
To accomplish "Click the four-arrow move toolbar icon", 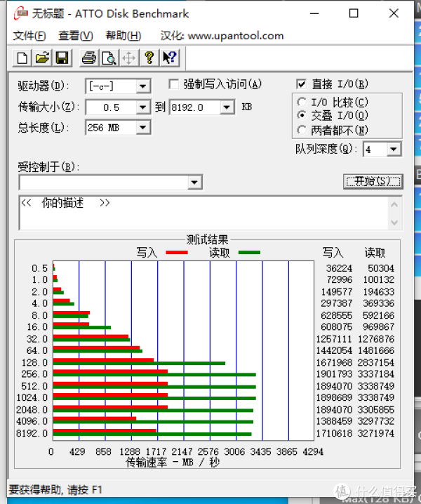I will [129, 58].
